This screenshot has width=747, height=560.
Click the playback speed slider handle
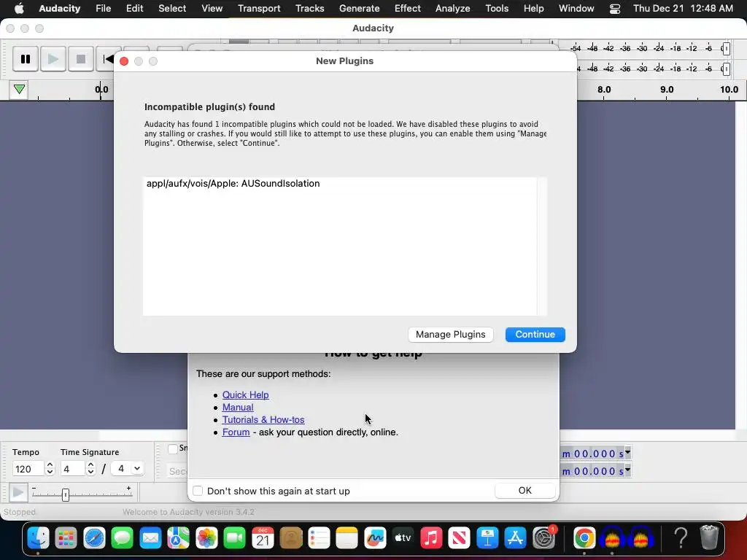(66, 495)
